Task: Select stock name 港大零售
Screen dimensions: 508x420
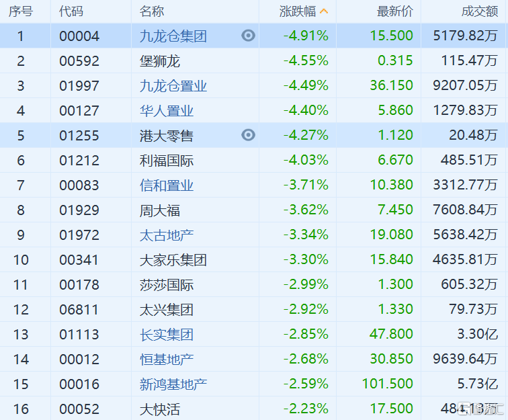Action: [x=167, y=136]
